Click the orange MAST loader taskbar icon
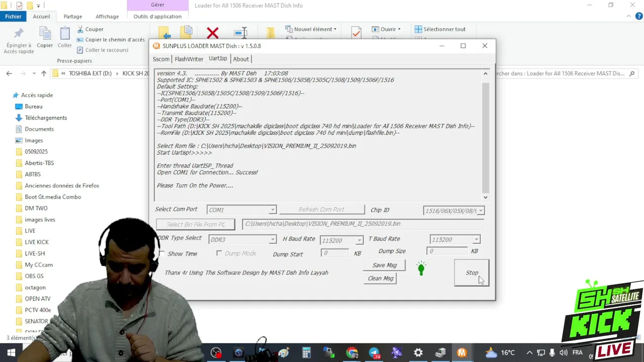The width and height of the screenshot is (644, 362). click(x=462, y=353)
